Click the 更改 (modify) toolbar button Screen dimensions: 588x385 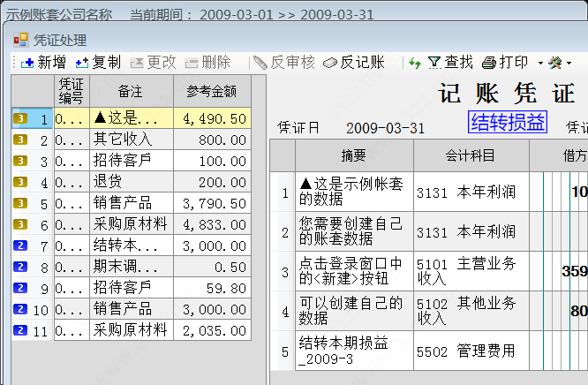(x=153, y=63)
